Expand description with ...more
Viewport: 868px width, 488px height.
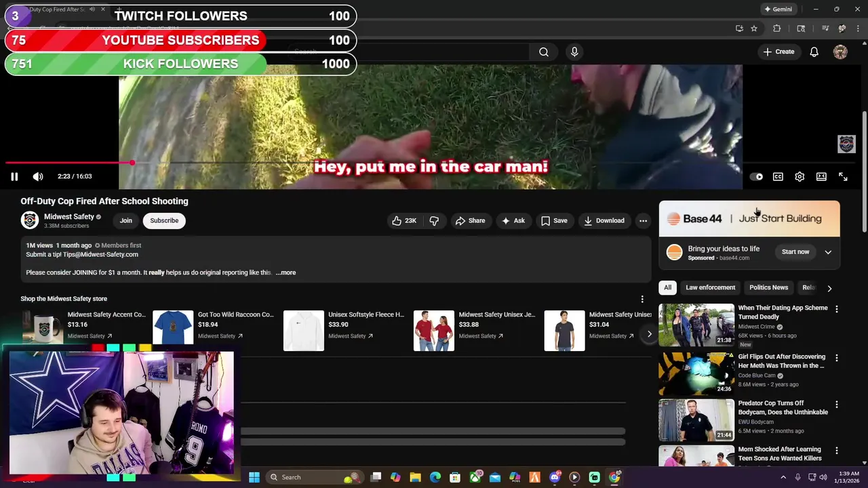point(285,272)
